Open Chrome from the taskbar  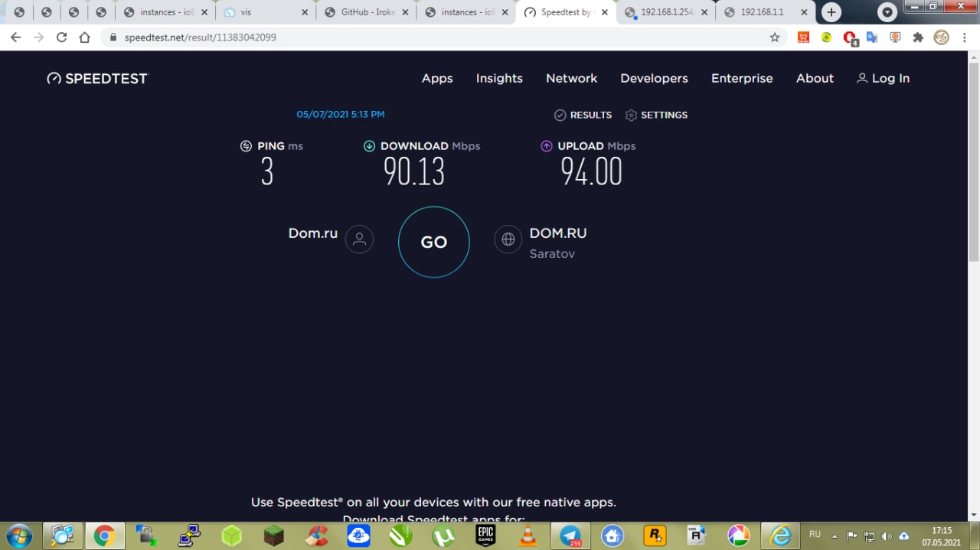[x=104, y=535]
